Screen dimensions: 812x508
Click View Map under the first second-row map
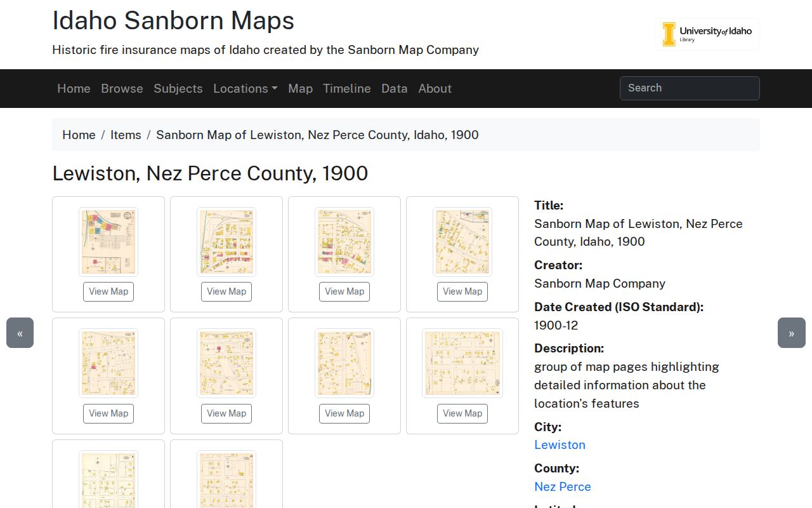click(x=108, y=413)
